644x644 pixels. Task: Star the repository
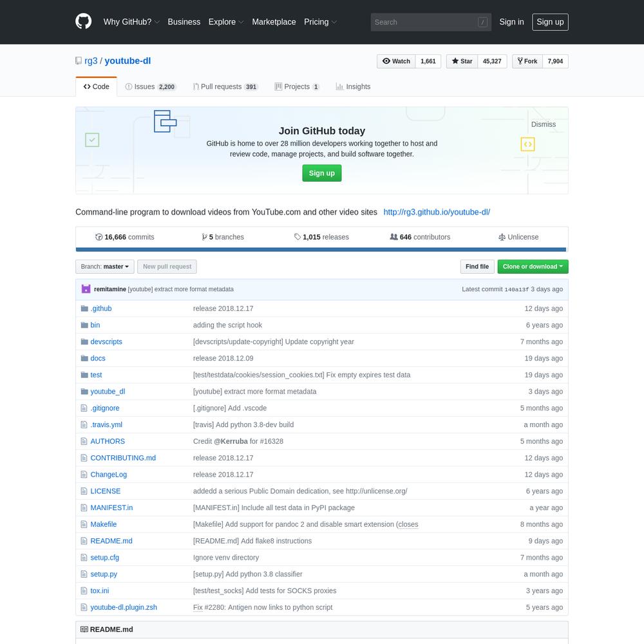[x=462, y=61]
